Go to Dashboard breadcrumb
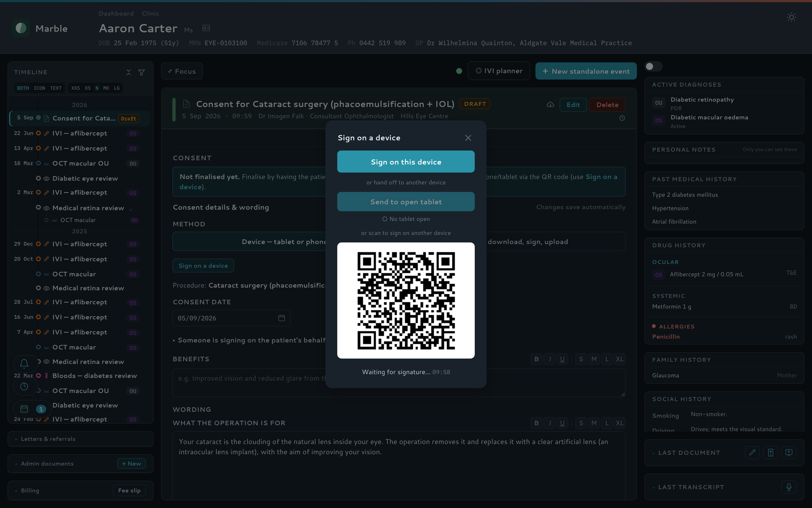The width and height of the screenshot is (812, 508). pyautogui.click(x=116, y=13)
